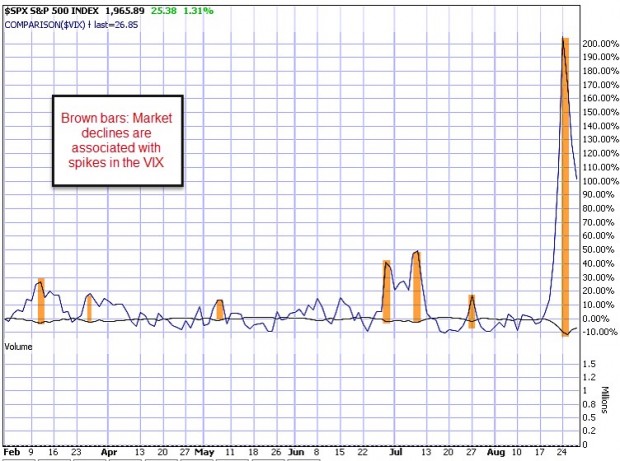Screen dimensions: 620x461
Task: Select the 1,965.89 index price value
Action: 125,11
